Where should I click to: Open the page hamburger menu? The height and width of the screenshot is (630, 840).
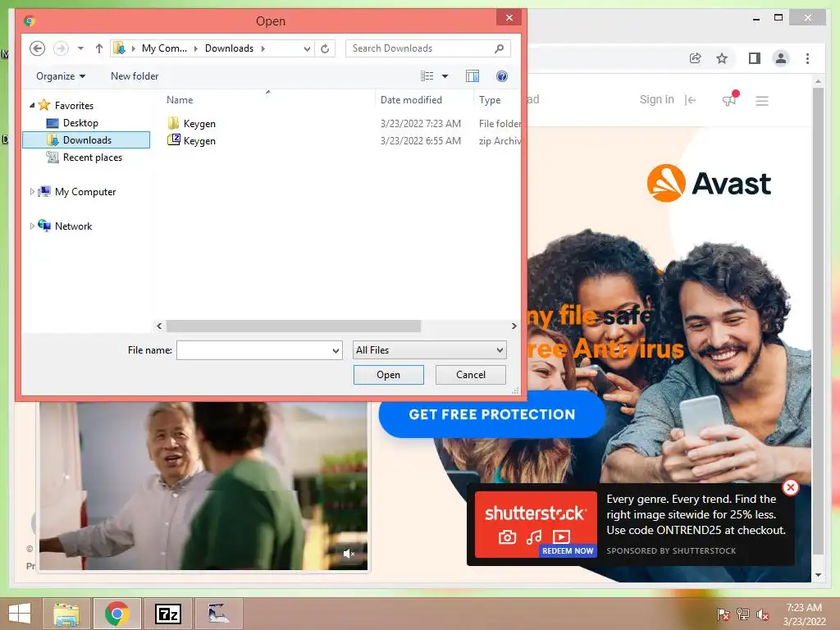[x=762, y=100]
